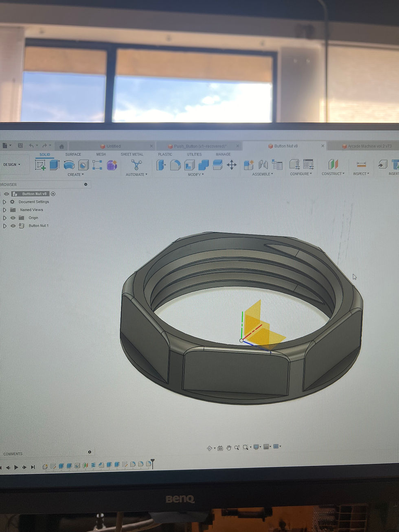Image resolution: width=399 pixels, height=532 pixels.
Task: Open the DESIGN workspace dropdown
Action: coord(11,165)
